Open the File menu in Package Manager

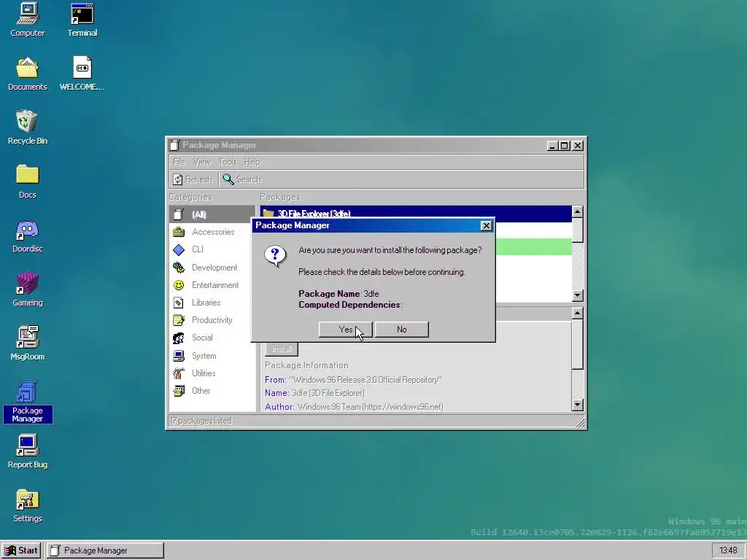(x=179, y=162)
